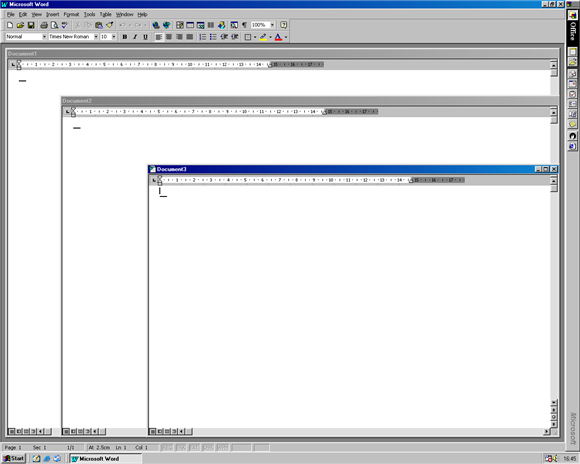Open the Window menu
The height and width of the screenshot is (464, 580).
[x=125, y=14]
